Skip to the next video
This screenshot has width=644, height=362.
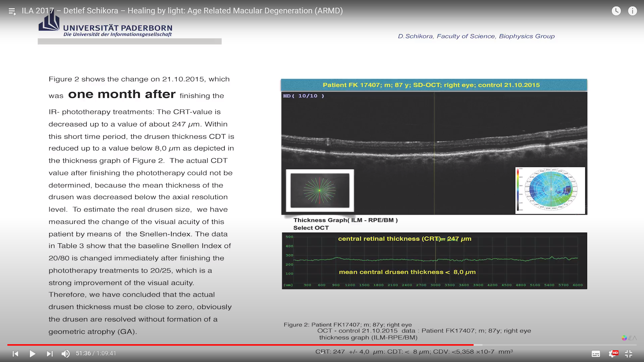click(50, 354)
